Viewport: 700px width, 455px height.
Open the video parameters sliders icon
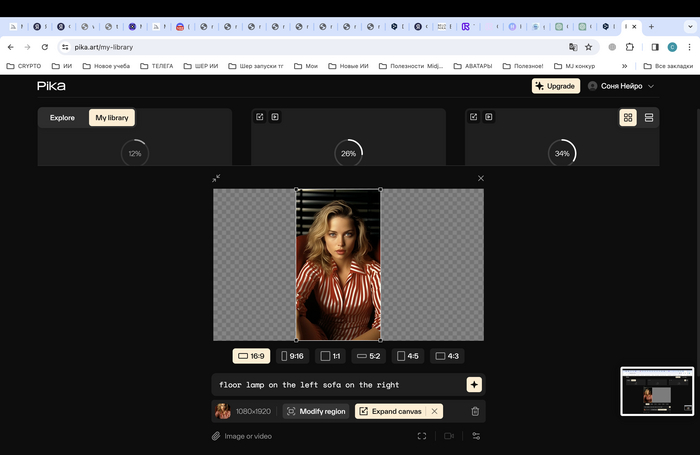click(x=476, y=436)
